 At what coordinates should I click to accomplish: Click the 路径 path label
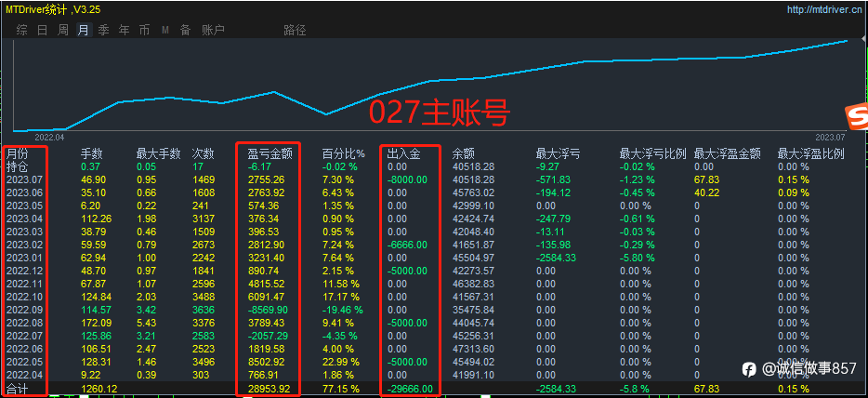point(295,30)
